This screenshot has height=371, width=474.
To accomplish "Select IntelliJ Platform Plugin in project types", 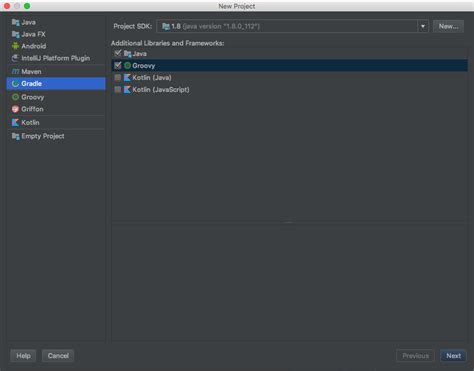I will pos(56,58).
